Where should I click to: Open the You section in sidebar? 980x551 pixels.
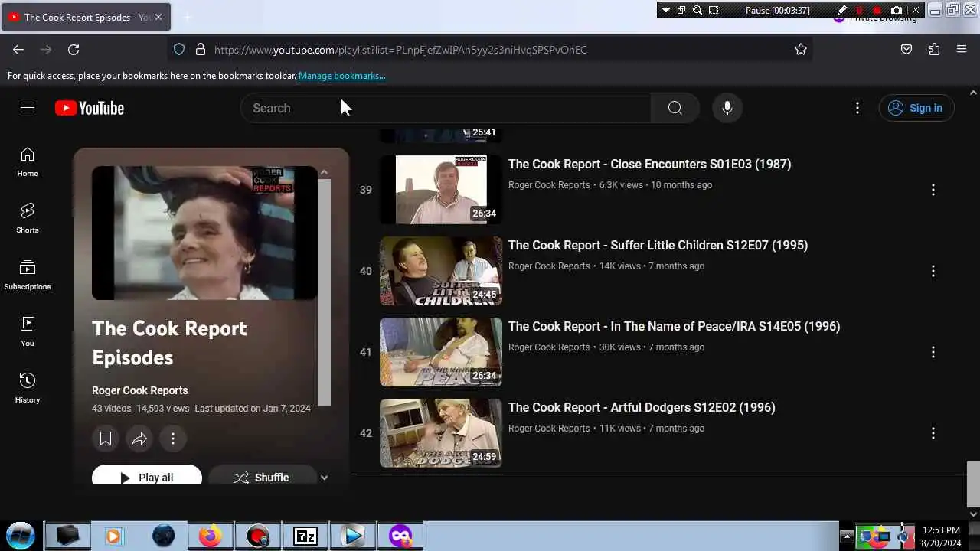(28, 331)
